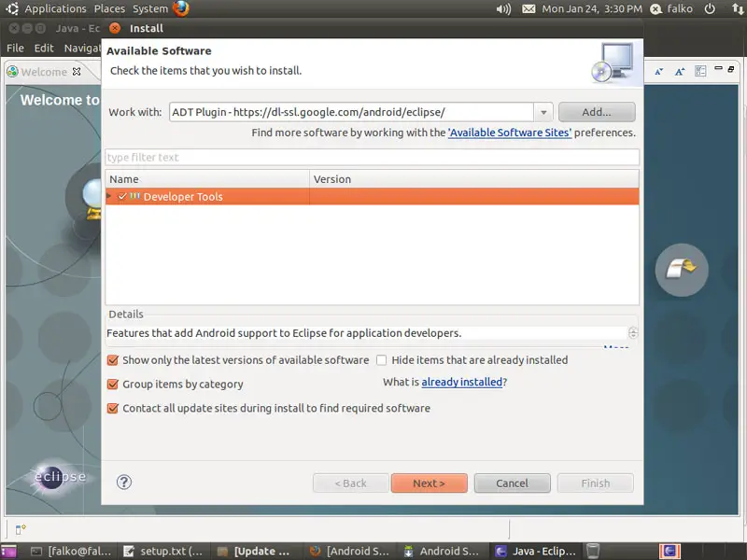
Task: Tick the Developer Tools checkbox
Action: [x=122, y=196]
